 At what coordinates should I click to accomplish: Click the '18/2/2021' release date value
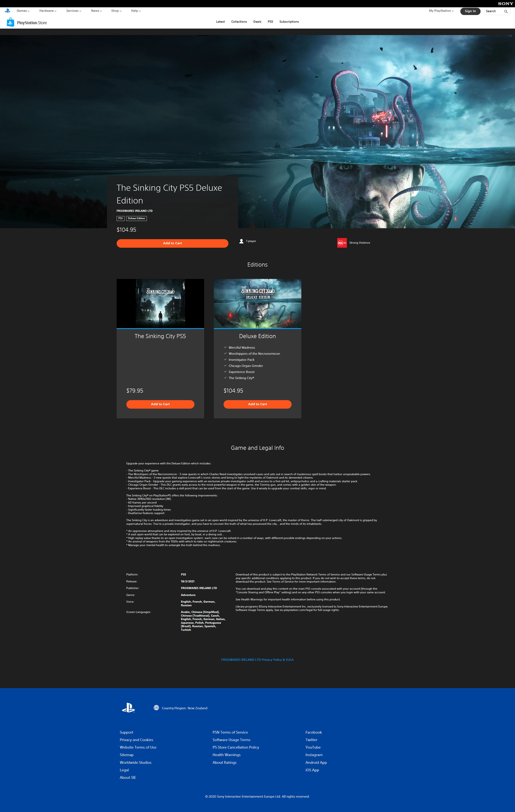pos(188,581)
